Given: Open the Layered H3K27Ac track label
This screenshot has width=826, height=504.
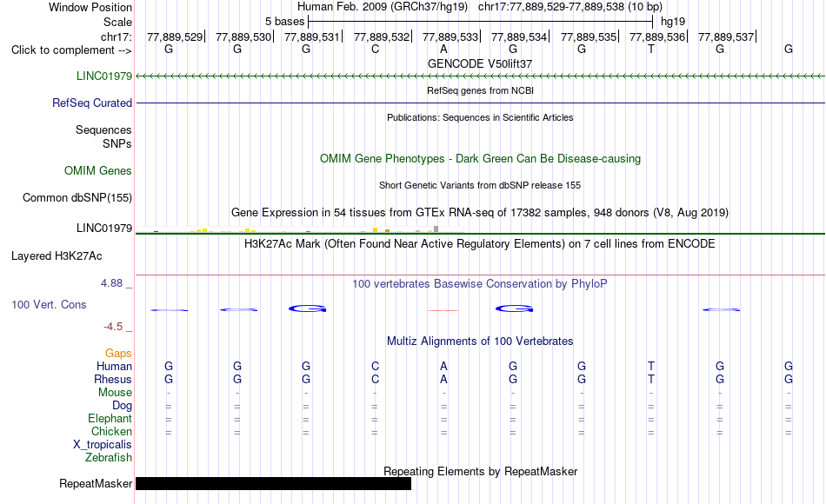Looking at the screenshot, I should (x=57, y=256).
